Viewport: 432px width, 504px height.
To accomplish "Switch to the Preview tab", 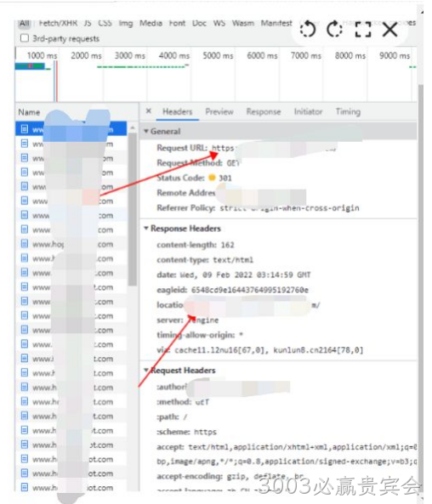I will pyautogui.click(x=219, y=112).
